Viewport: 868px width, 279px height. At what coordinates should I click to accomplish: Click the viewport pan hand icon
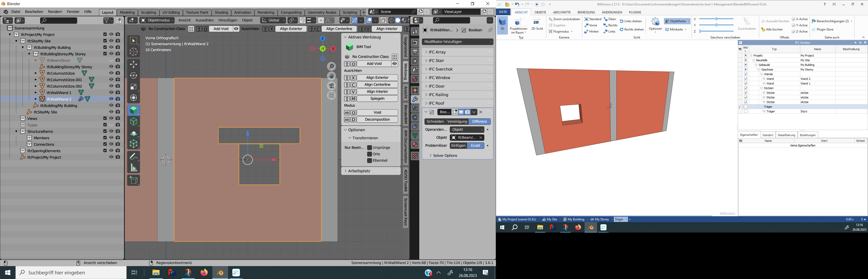tap(331, 76)
